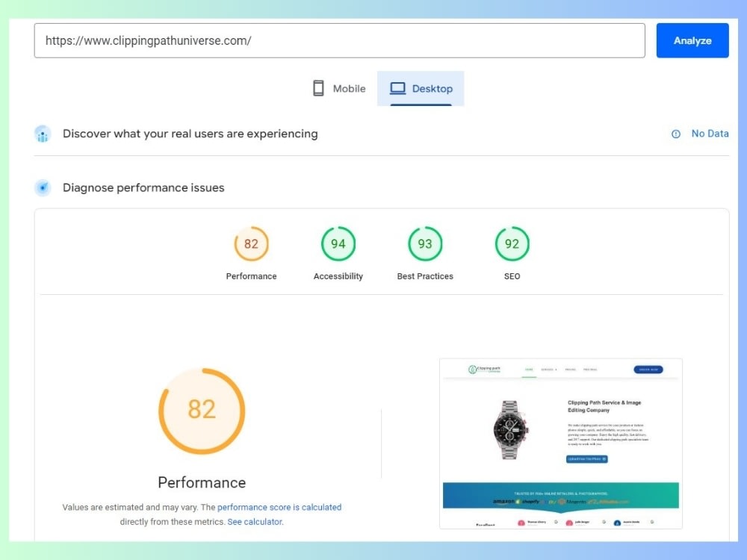Select the Desktop tab
This screenshot has width=747, height=560.
pos(421,89)
